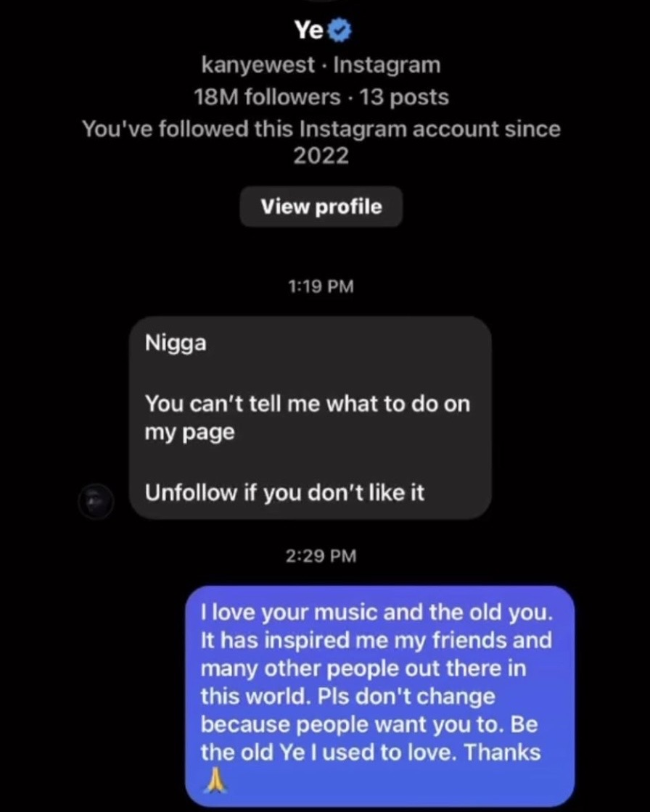
Task: Click the 1:19 PM timestamp
Action: point(321,286)
